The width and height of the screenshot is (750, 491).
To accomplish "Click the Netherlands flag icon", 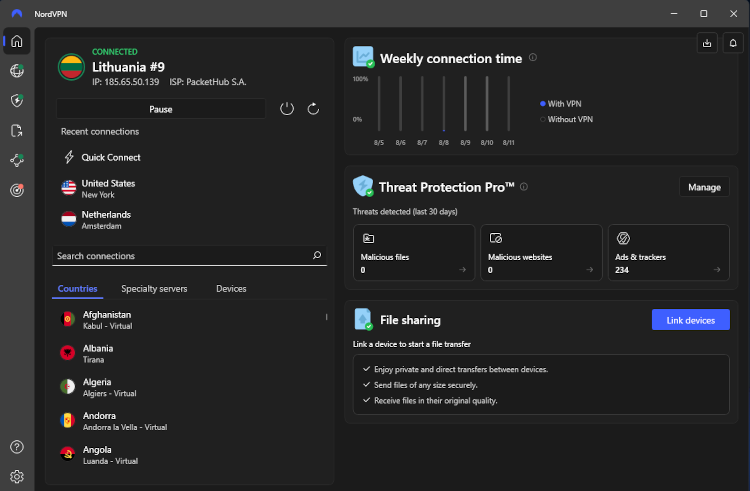I will pyautogui.click(x=68, y=219).
